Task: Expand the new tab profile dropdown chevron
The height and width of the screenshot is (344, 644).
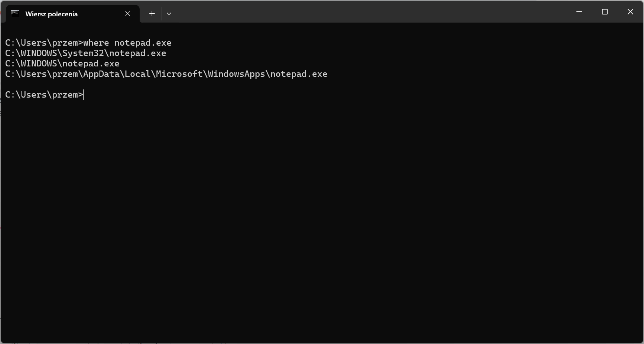Action: pyautogui.click(x=169, y=14)
